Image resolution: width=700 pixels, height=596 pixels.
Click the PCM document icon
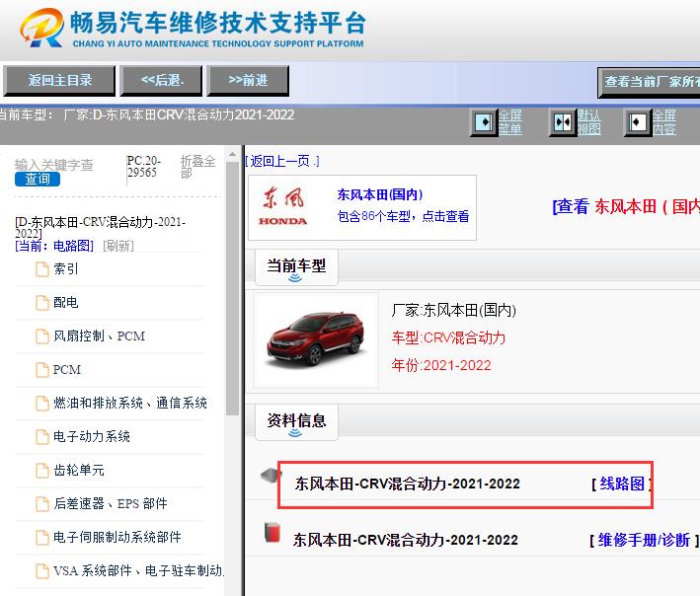pyautogui.click(x=42, y=369)
